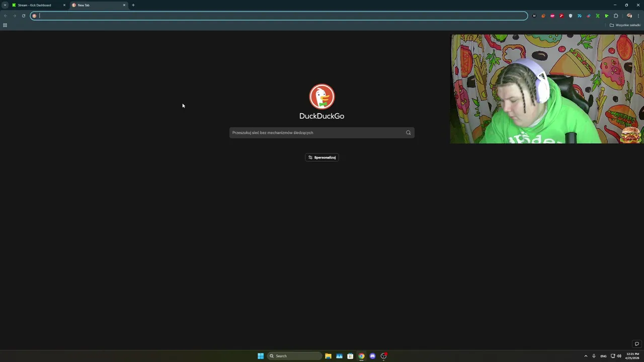Image resolution: width=644 pixels, height=362 pixels.
Task: Click the red-blue eraser extension icon
Action: click(589, 16)
